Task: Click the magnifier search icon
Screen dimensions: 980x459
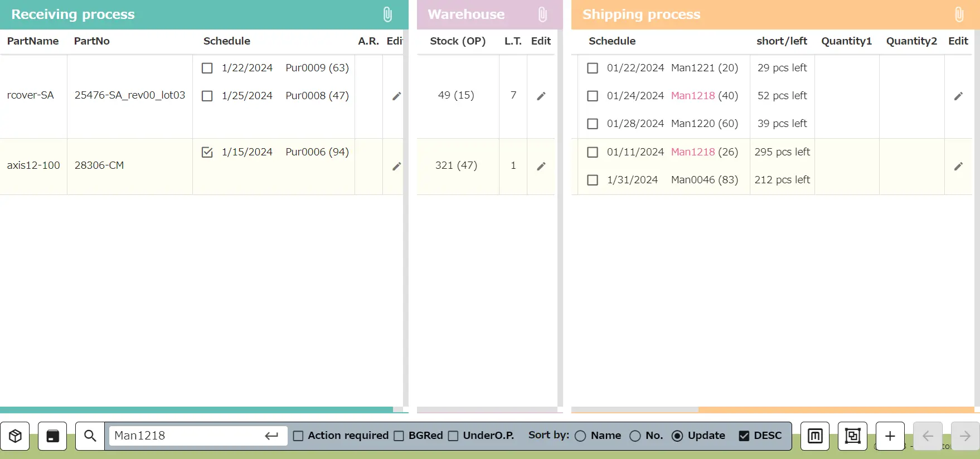Action: (90, 436)
